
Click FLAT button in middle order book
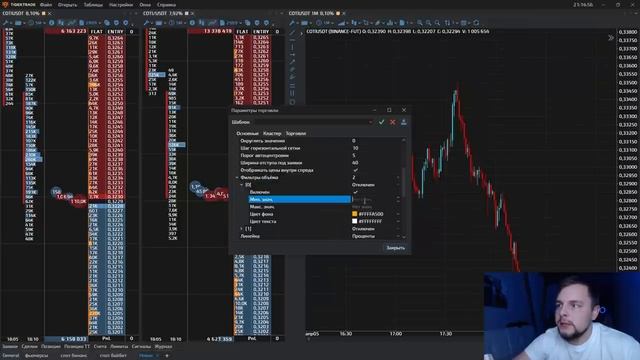[242, 31]
